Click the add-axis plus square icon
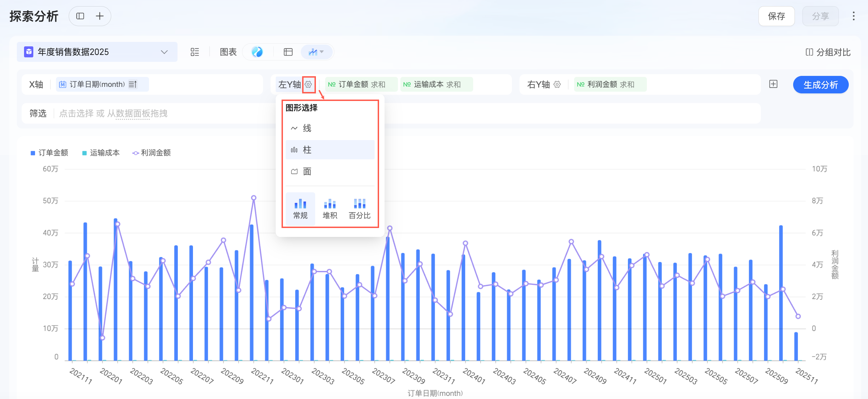The width and height of the screenshot is (868, 399). coord(773,84)
